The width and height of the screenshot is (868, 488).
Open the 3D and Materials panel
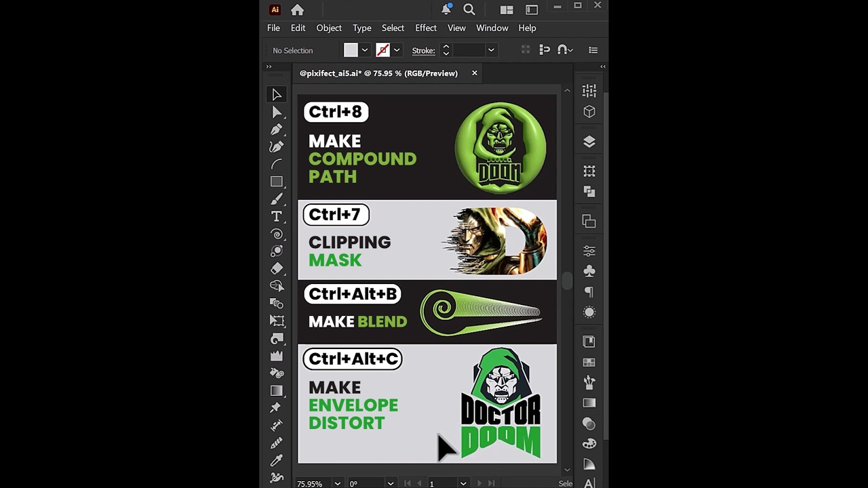(x=589, y=112)
